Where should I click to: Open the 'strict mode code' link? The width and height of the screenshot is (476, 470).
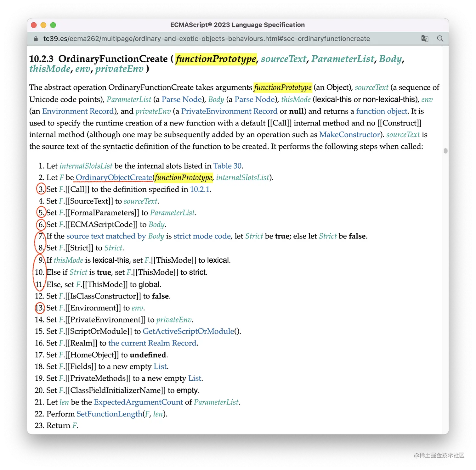pos(202,236)
